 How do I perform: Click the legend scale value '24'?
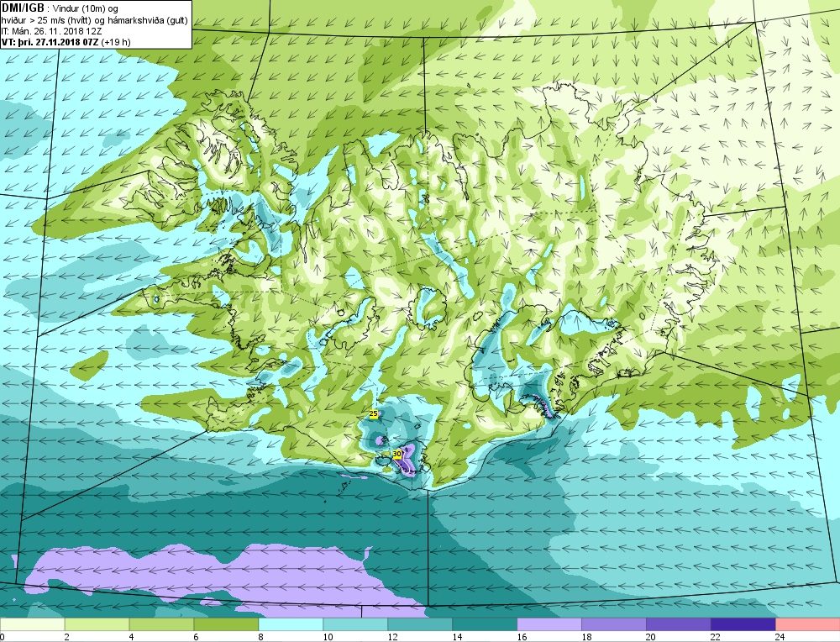tap(780, 637)
